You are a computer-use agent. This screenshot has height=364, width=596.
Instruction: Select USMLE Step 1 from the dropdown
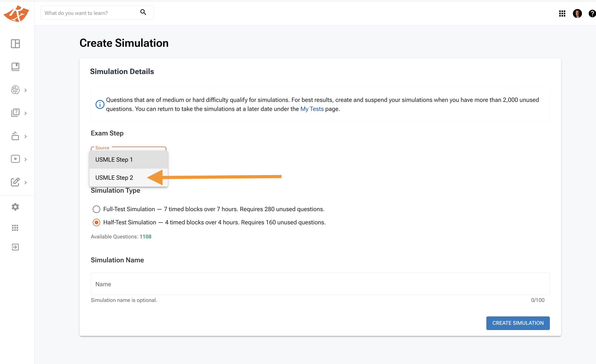[x=114, y=159]
